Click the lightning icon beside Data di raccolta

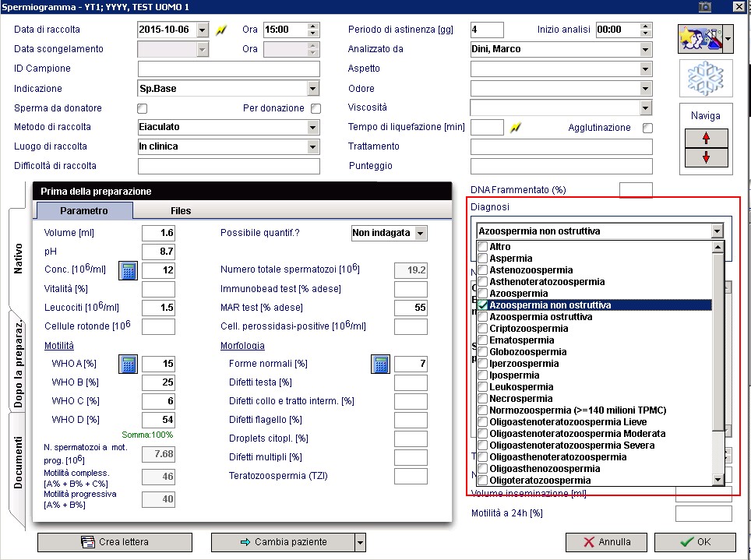coord(220,30)
